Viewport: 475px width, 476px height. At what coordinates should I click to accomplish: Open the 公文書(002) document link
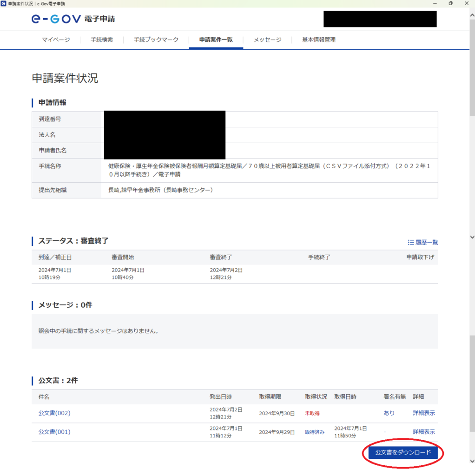[54, 413]
